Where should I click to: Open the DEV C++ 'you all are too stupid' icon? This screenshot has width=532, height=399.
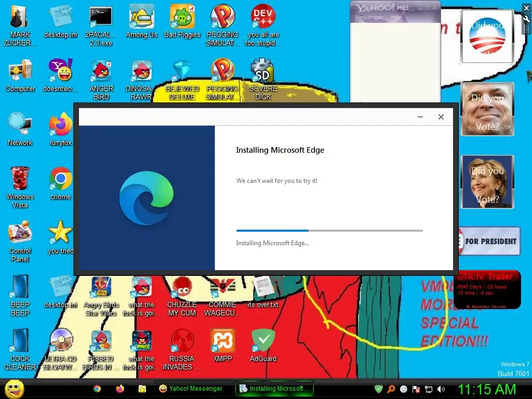tap(263, 25)
